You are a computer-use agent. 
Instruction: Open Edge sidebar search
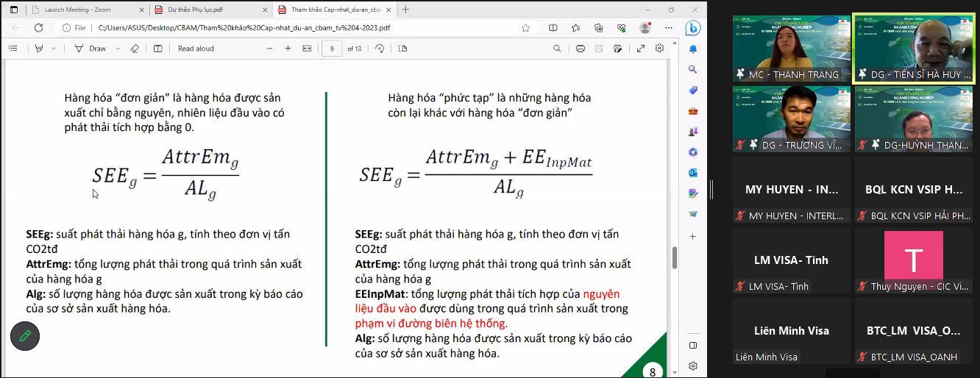(692, 69)
